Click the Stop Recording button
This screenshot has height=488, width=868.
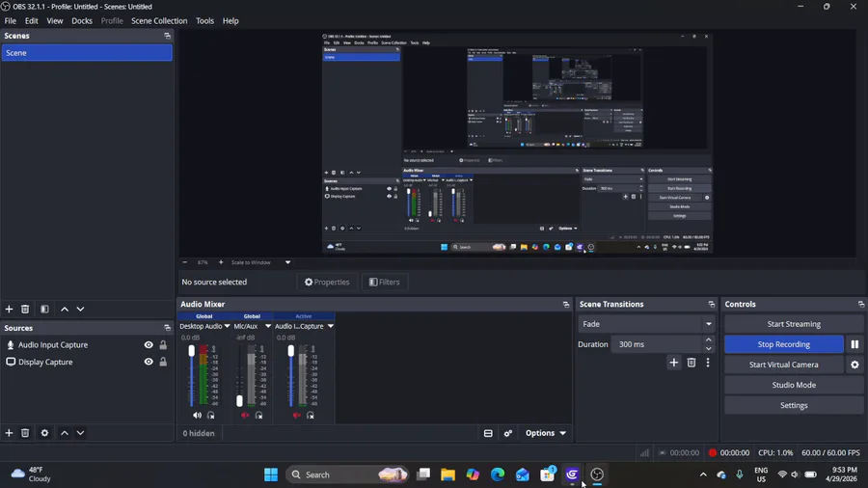click(784, 344)
